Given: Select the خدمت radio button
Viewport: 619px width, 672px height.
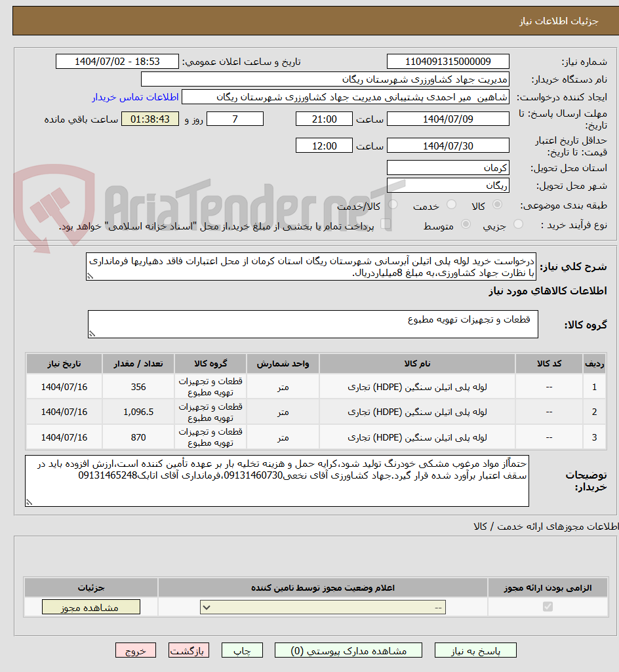Looking at the screenshot, I should [452, 204].
